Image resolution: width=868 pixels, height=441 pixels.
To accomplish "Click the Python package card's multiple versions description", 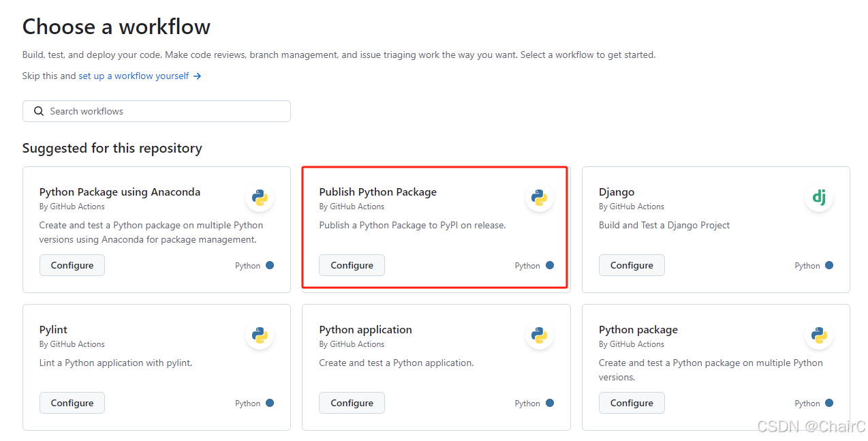I will [711, 370].
